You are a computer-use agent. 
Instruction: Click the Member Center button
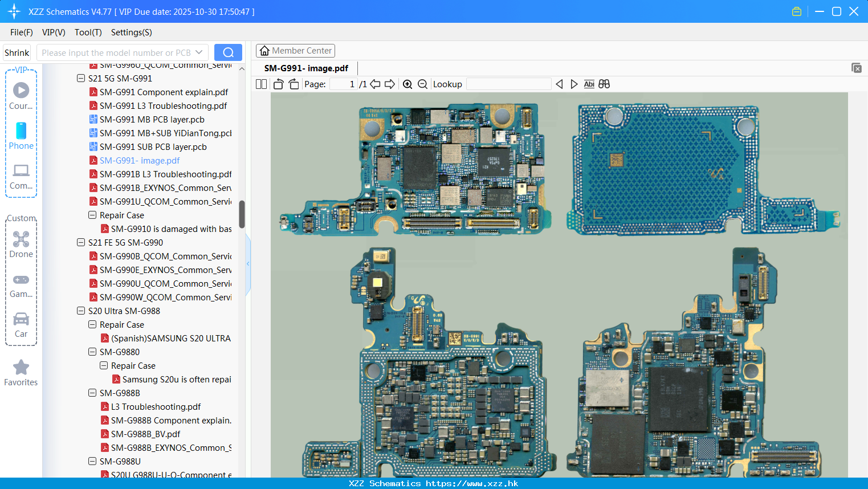295,51
